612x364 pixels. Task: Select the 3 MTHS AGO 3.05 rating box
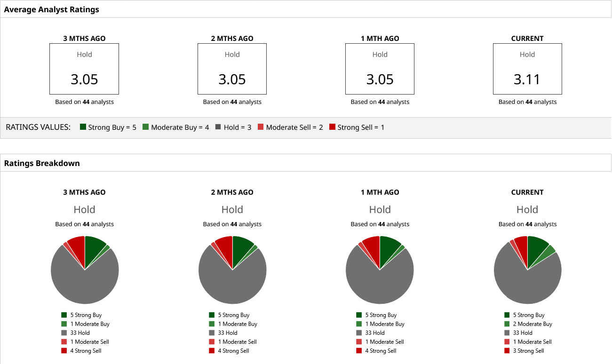tap(84, 69)
